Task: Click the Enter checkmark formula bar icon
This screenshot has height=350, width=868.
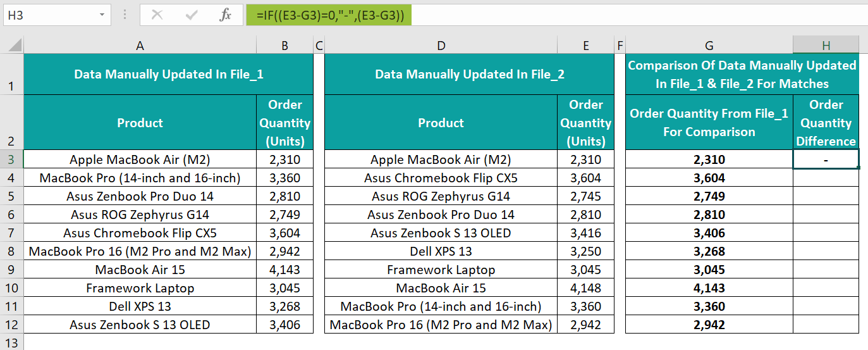Action: (192, 15)
